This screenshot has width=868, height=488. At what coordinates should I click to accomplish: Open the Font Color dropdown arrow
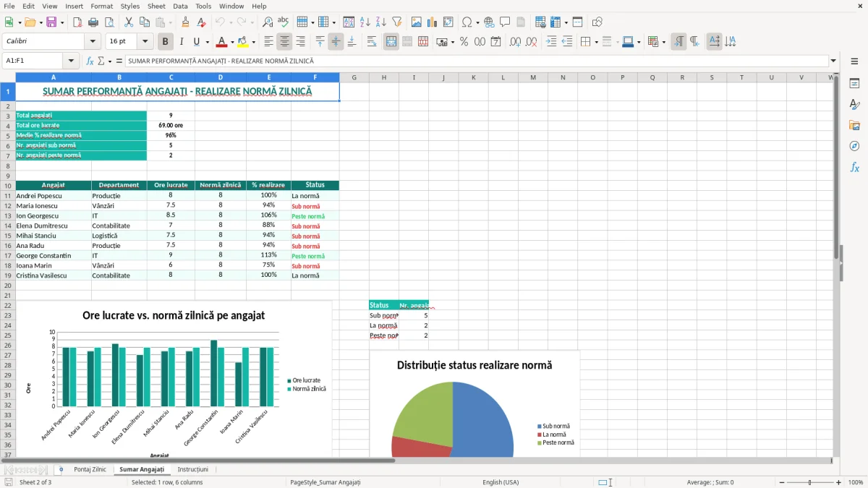click(x=231, y=42)
